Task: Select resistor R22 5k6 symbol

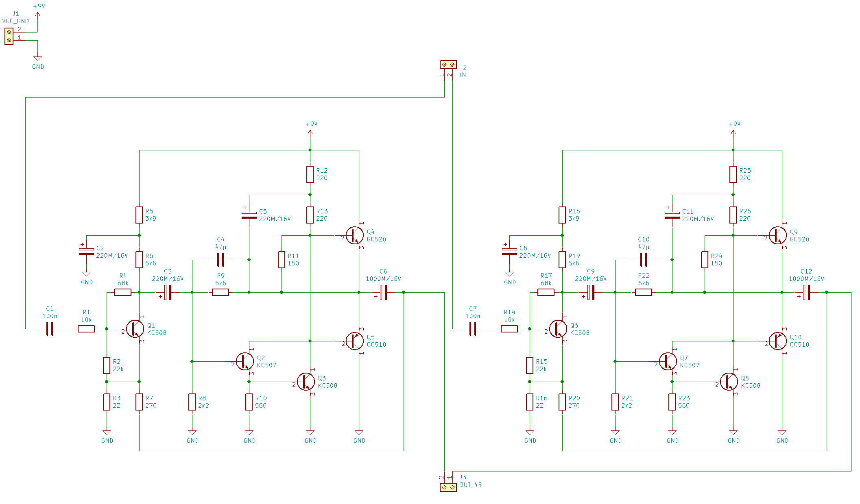Action: click(x=644, y=292)
